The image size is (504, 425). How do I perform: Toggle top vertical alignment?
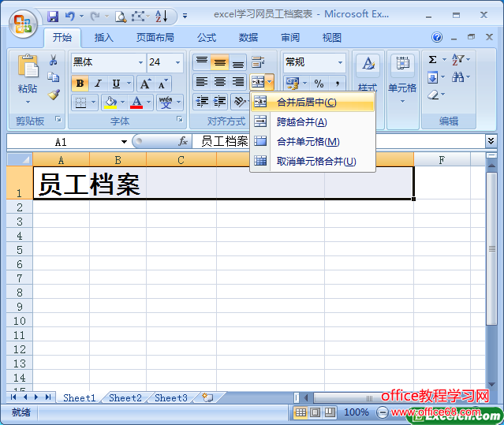(x=202, y=62)
